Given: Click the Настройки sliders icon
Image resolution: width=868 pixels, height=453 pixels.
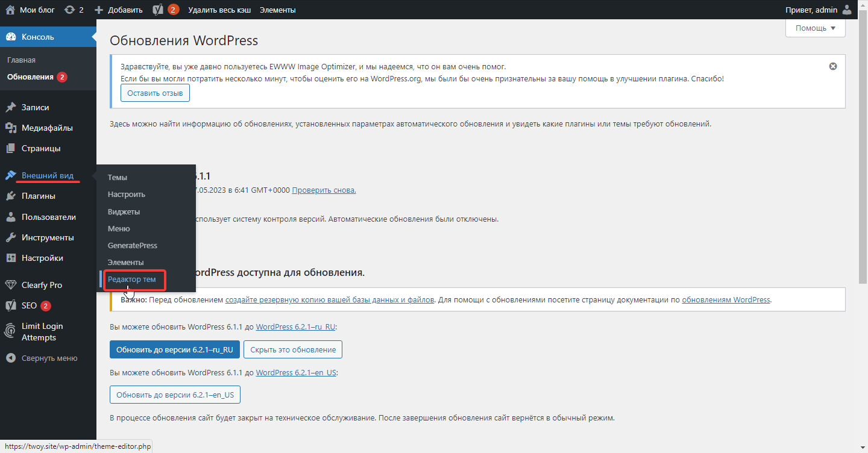Looking at the screenshot, I should click(11, 258).
